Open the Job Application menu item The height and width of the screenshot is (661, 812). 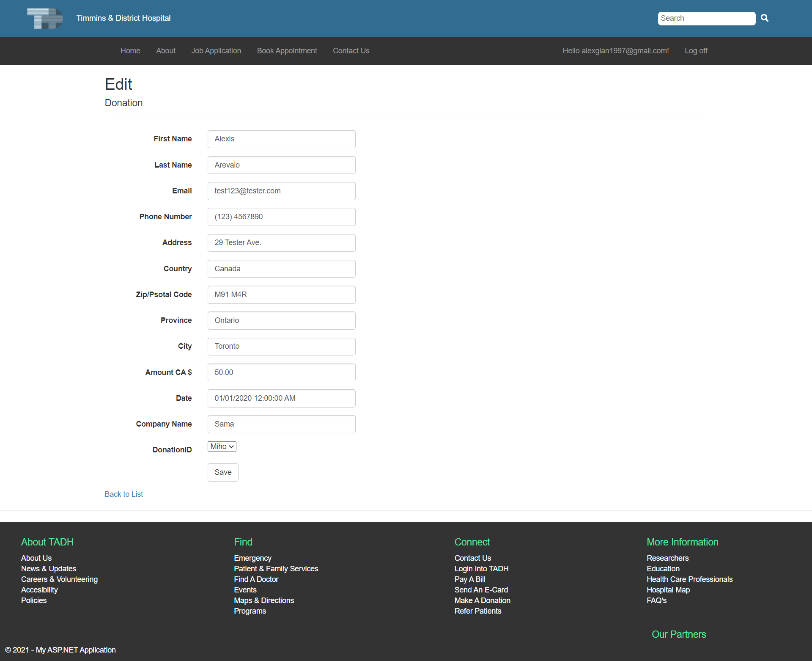[216, 51]
